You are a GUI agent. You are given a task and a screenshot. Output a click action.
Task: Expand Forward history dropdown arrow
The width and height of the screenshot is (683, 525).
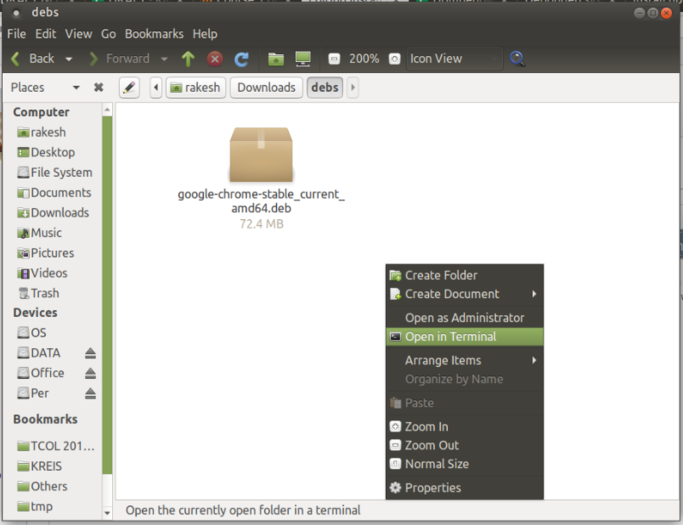[x=164, y=59]
